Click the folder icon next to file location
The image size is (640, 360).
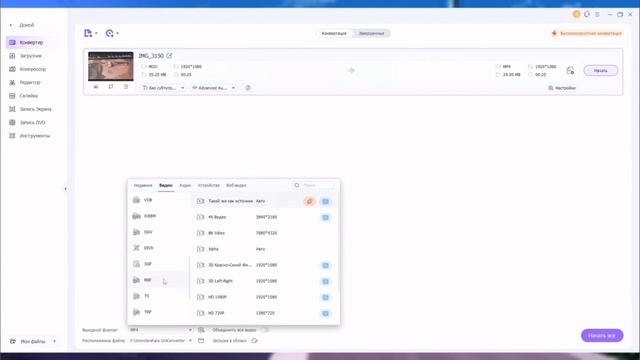[201, 340]
